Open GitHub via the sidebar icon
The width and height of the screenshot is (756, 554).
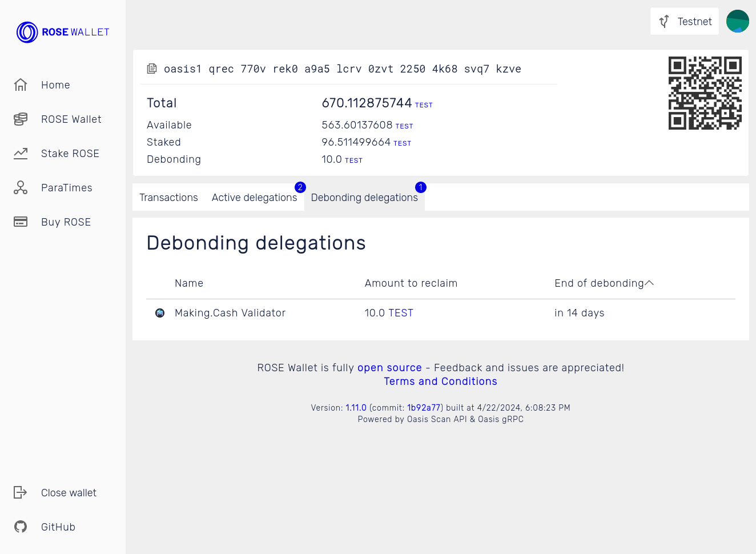click(21, 527)
